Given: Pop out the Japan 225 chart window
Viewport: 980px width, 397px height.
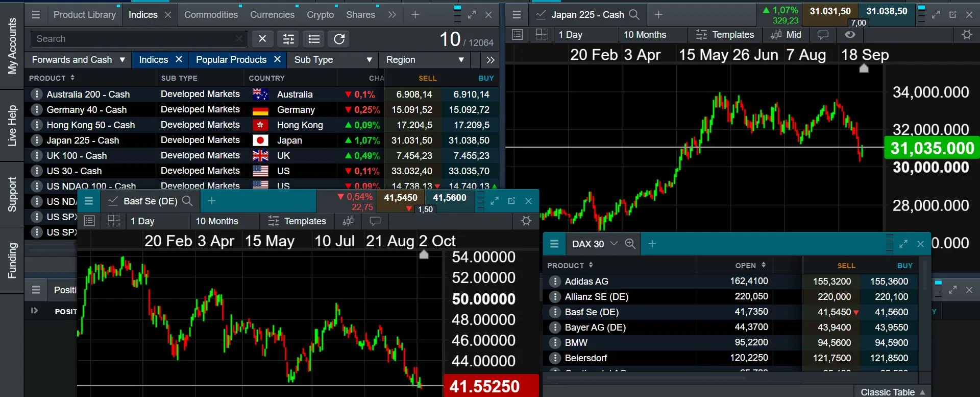Looking at the screenshot, I should (952, 15).
